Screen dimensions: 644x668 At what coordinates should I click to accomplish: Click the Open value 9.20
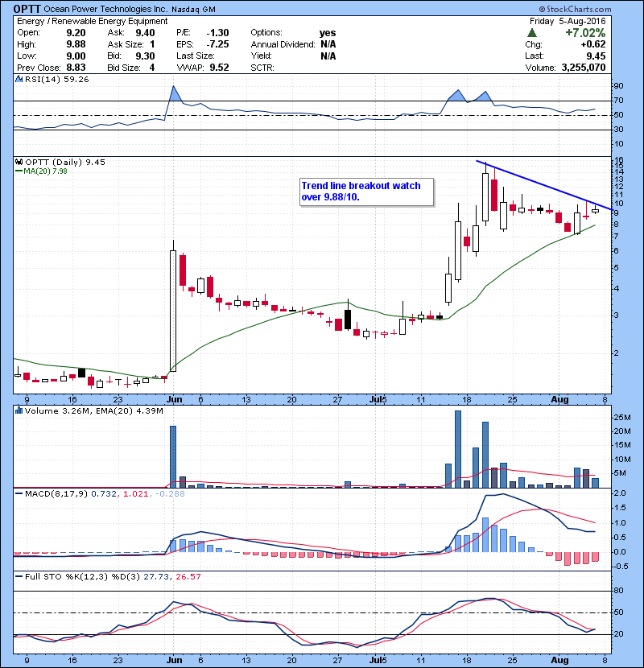click(x=76, y=33)
